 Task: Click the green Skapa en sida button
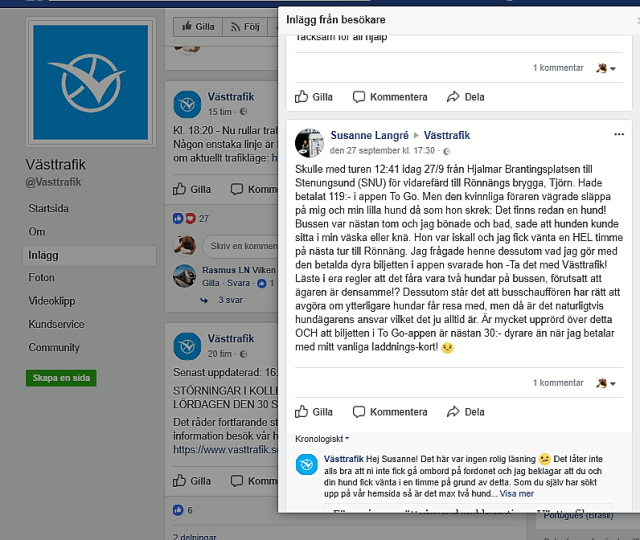(x=61, y=378)
